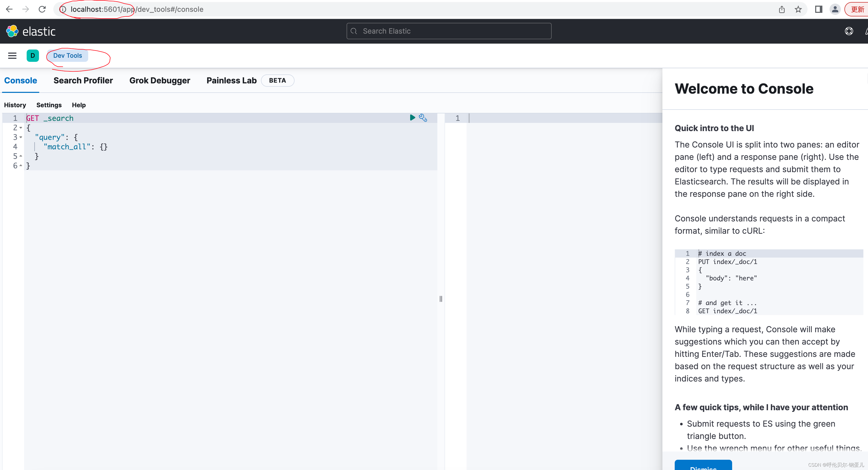The width and height of the screenshot is (868, 470).
Task: Click the Dev Tools breadcrumb
Action: [67, 56]
